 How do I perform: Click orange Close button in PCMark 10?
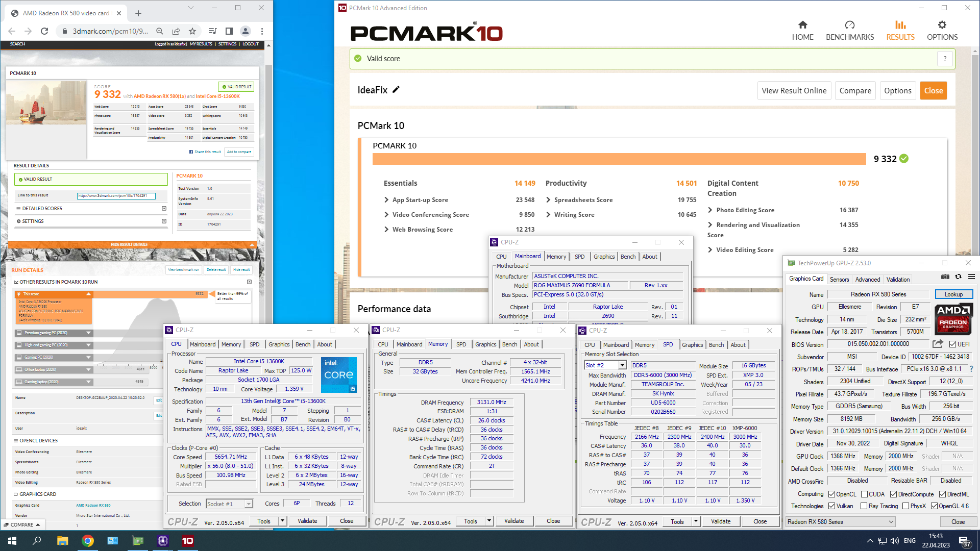tap(933, 90)
